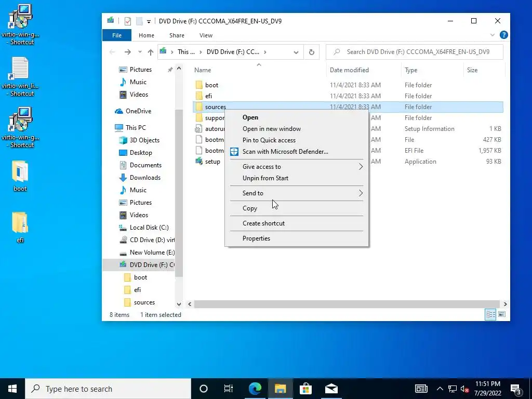This screenshot has height=399, width=532.
Task: Go back using the back arrow
Action: coord(112,52)
